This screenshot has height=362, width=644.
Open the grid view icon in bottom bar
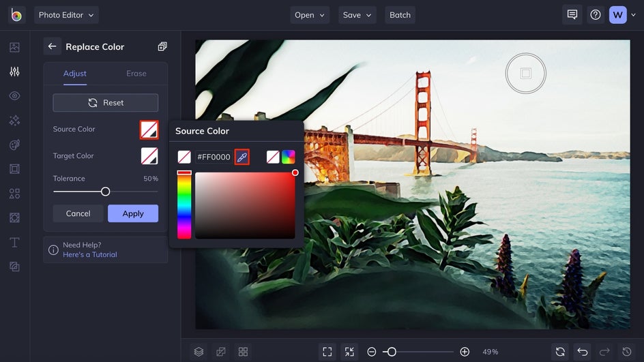point(243,352)
